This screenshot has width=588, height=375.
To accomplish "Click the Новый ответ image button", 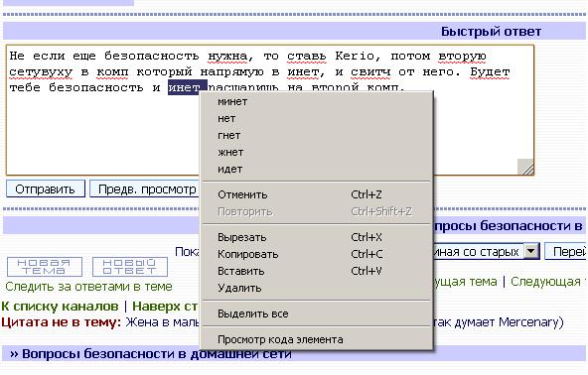I will (130, 267).
